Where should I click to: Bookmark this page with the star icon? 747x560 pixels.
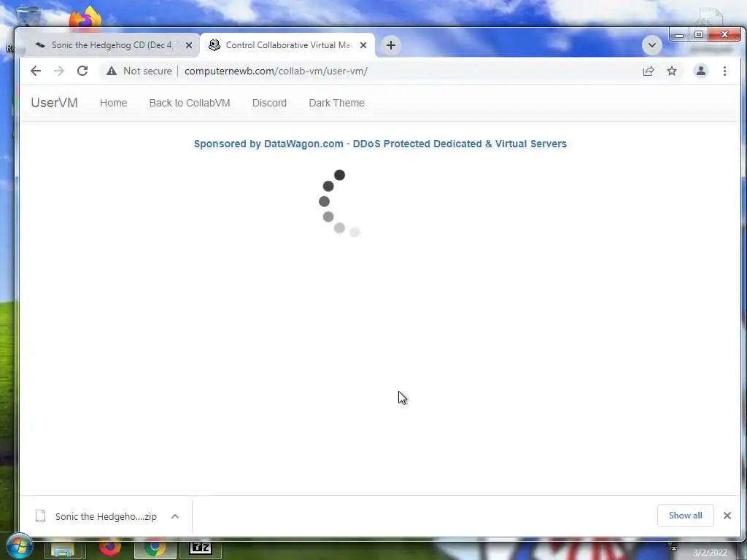tap(672, 71)
